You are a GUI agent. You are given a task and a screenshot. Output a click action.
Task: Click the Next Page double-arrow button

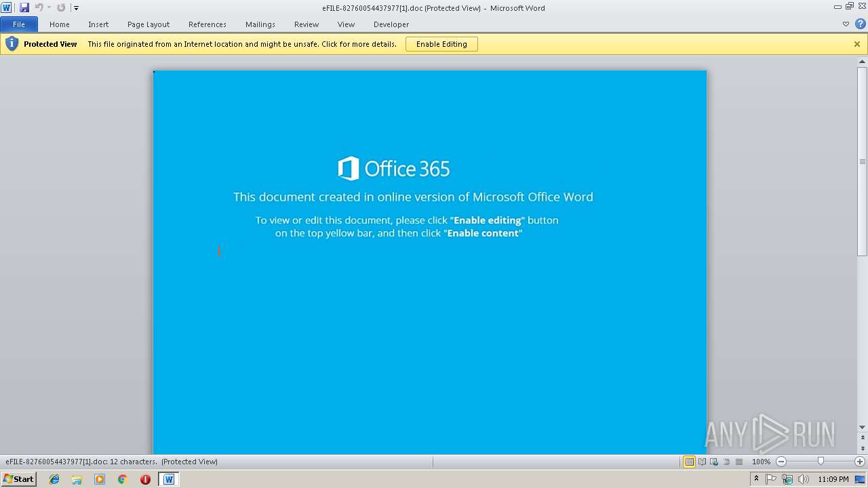click(863, 449)
